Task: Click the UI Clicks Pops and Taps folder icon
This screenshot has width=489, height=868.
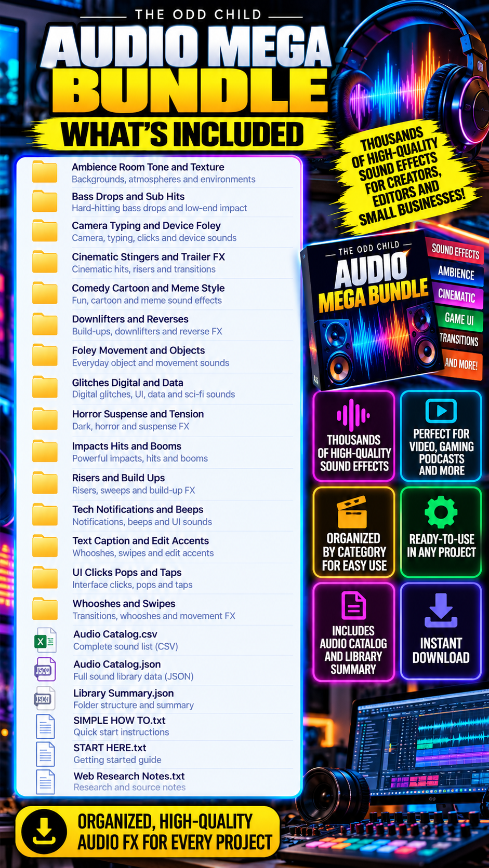Action: pos(45,578)
